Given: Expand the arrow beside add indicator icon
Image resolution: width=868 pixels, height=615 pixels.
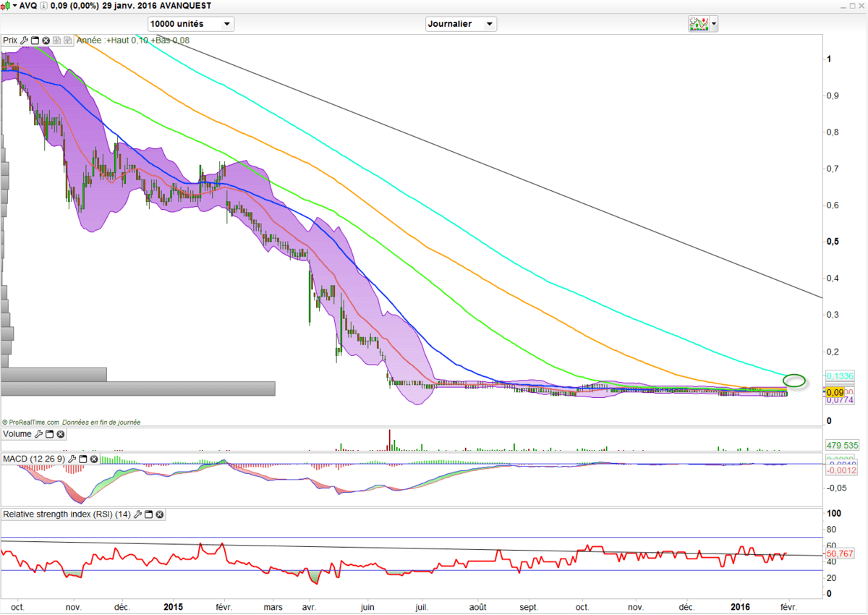Looking at the screenshot, I should (x=715, y=24).
